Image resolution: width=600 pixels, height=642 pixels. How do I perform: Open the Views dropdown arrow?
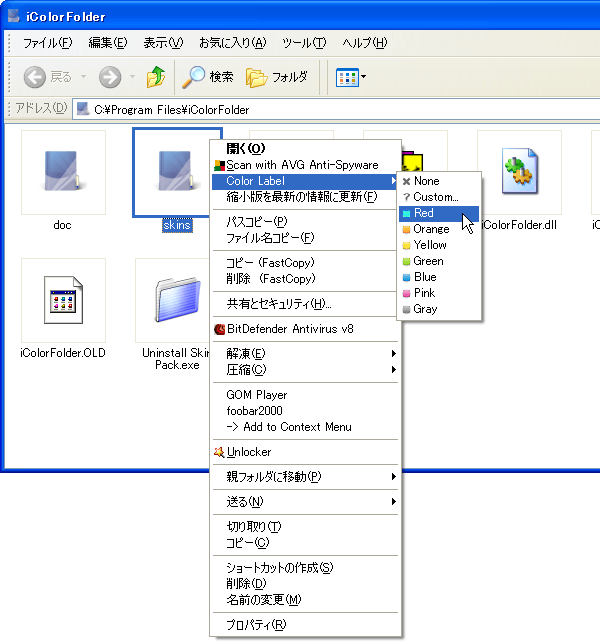click(363, 77)
